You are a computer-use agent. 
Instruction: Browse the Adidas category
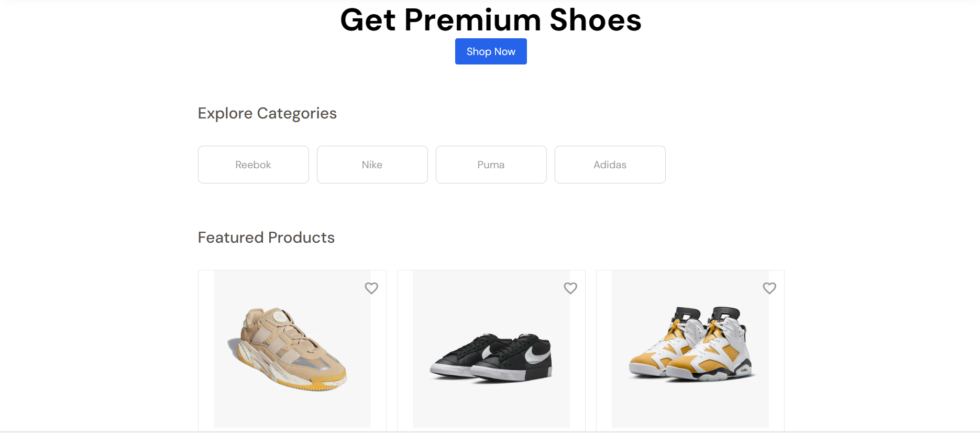pos(610,165)
